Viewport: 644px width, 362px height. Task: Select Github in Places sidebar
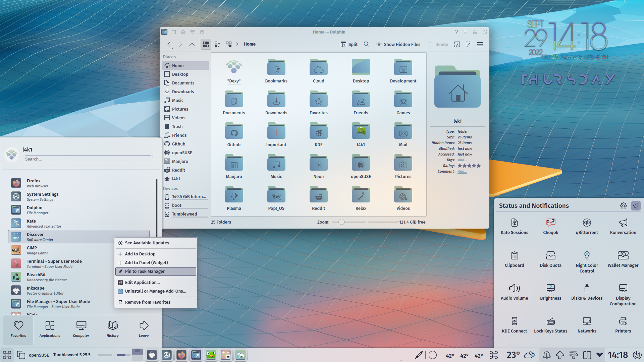tap(186, 144)
